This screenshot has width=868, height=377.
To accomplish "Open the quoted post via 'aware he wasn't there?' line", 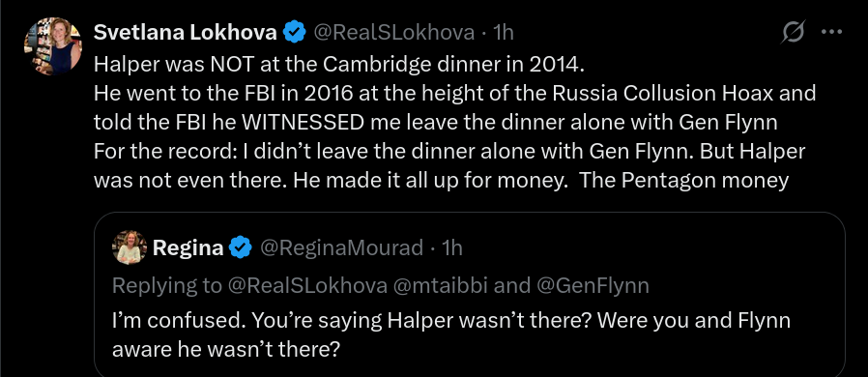I will coord(225,350).
